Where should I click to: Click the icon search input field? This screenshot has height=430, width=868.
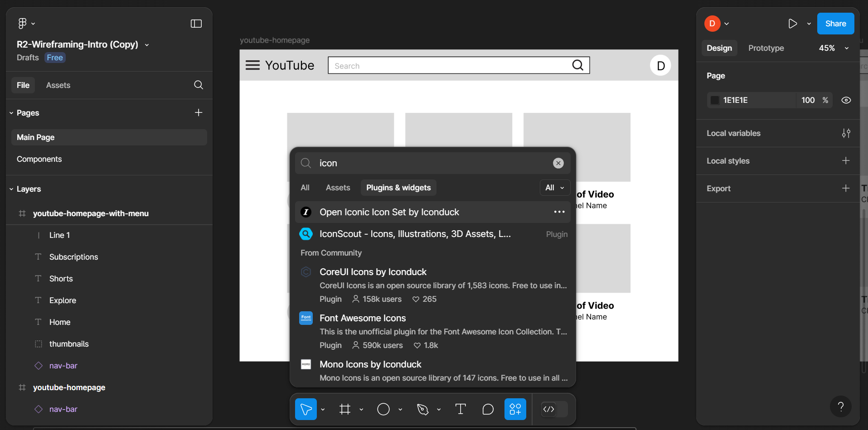click(432, 163)
